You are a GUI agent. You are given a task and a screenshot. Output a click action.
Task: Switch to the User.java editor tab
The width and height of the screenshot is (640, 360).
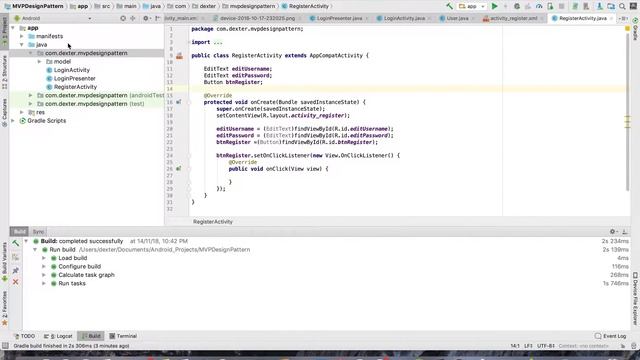click(x=457, y=18)
